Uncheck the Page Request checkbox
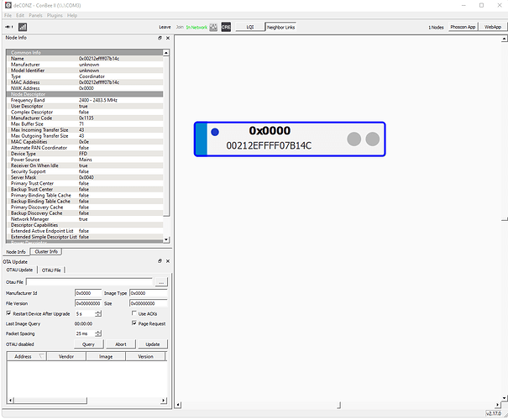The width and height of the screenshot is (508, 420). [x=134, y=323]
